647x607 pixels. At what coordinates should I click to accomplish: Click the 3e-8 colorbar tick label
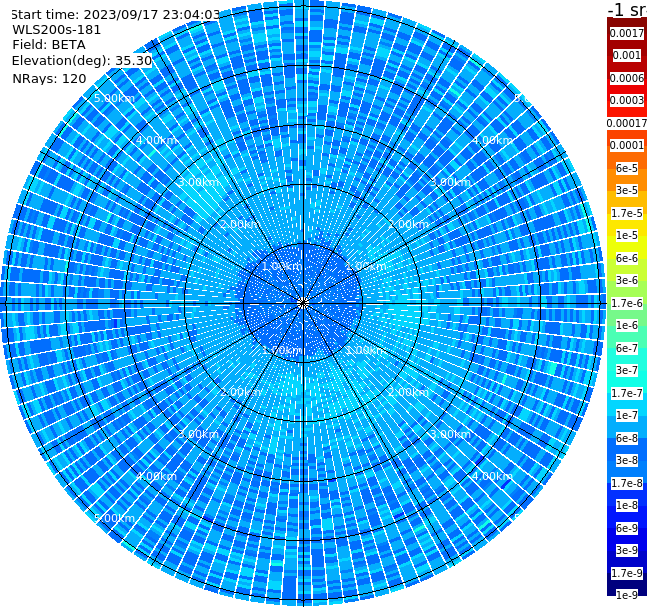point(627,460)
